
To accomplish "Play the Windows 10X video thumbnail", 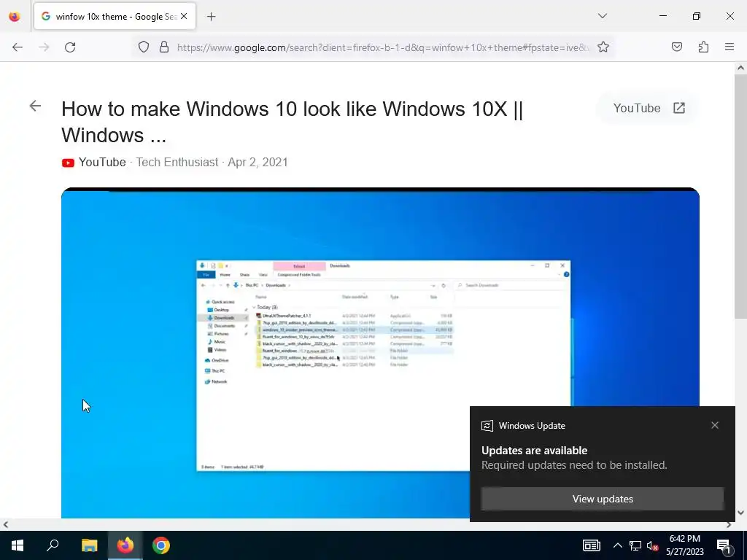I will click(x=380, y=352).
